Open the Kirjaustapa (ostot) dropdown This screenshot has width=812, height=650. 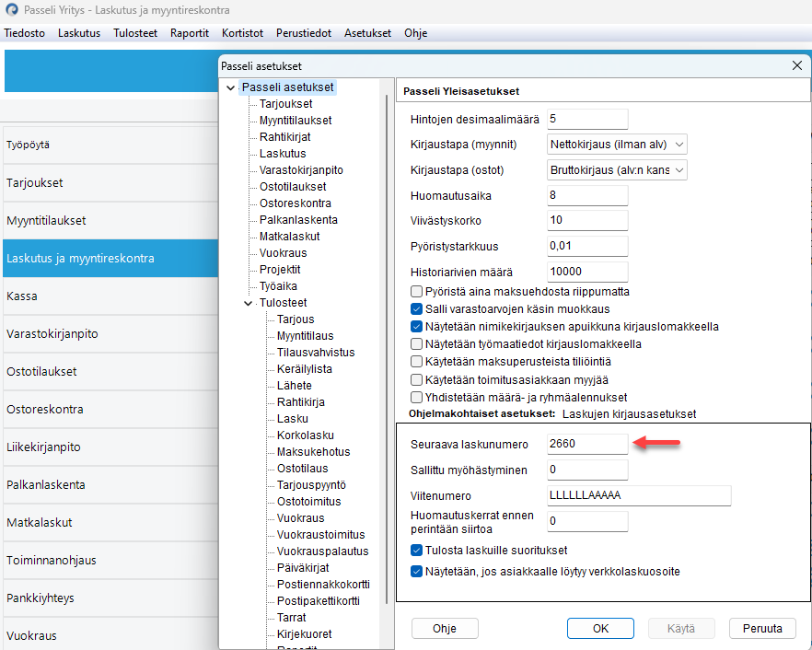pyautogui.click(x=617, y=170)
